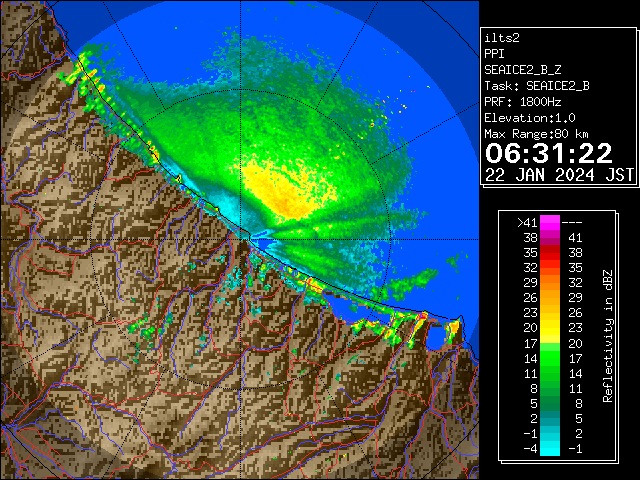This screenshot has width=640, height=480.
Task: Click the '22 JAN 2024 JST' date
Action: pyautogui.click(x=559, y=175)
